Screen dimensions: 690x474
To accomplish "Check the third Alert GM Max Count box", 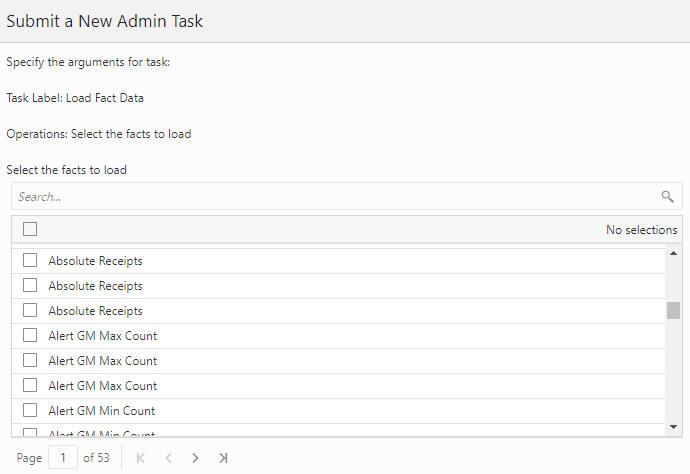I will 30,386.
